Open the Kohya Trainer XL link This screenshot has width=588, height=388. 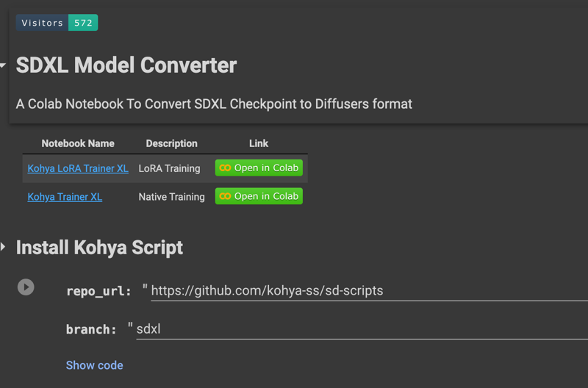click(x=65, y=197)
